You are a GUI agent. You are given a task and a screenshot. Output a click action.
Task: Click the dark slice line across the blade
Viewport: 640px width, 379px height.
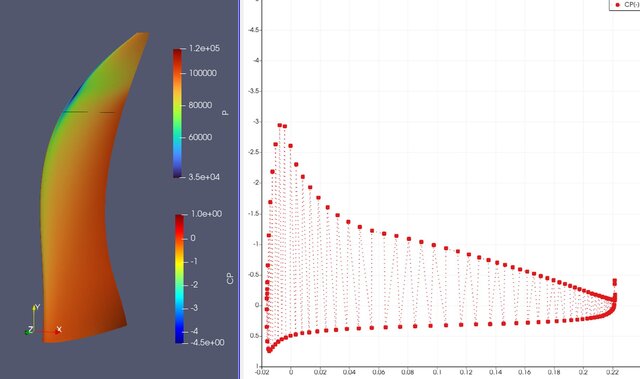coord(89,112)
